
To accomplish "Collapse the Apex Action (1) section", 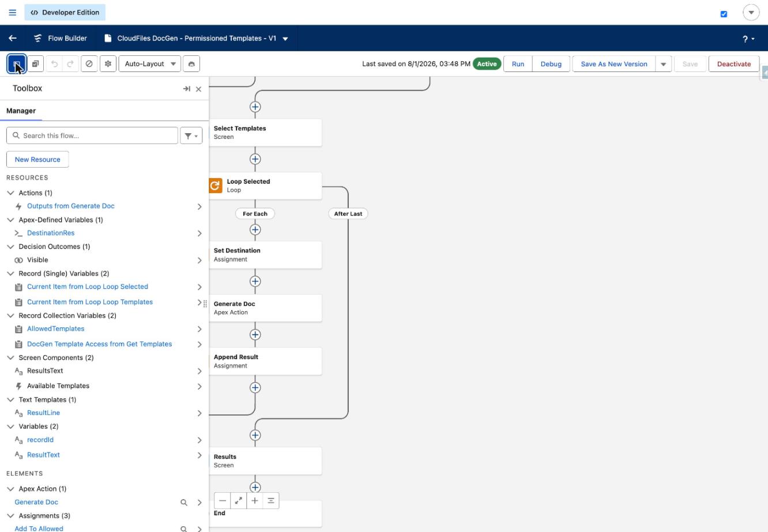I will point(10,489).
